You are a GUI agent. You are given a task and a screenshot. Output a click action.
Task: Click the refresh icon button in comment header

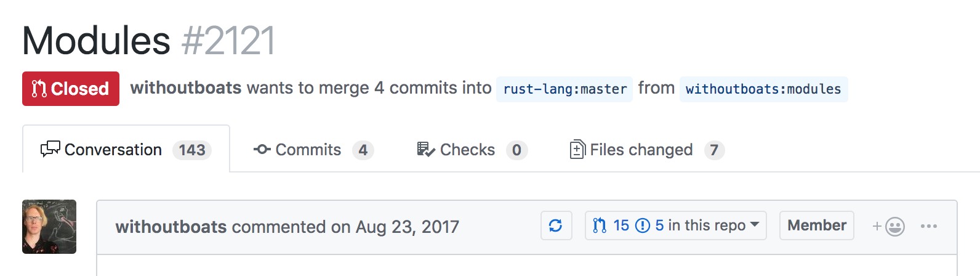556,225
